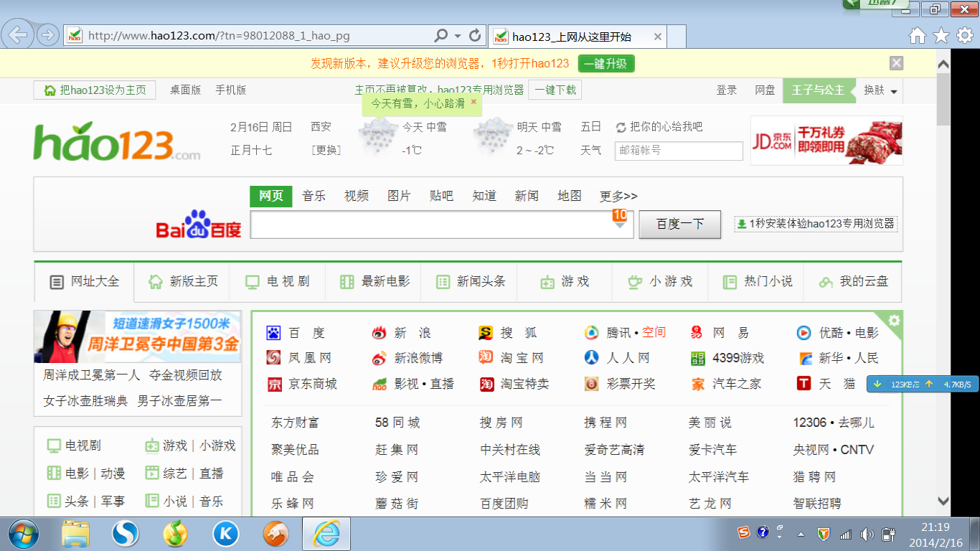Open the 12306 link
The height and width of the screenshot is (551, 980).
[809, 423]
